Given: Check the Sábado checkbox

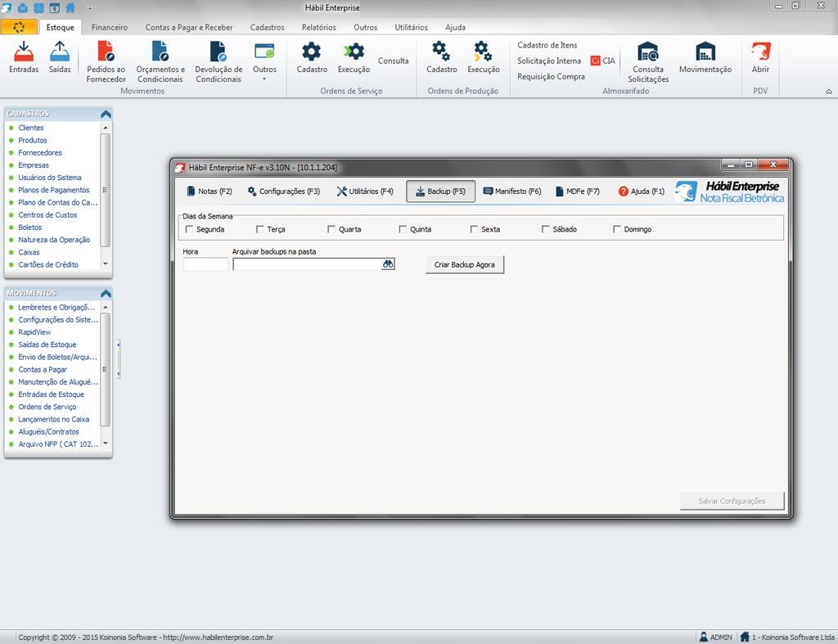Looking at the screenshot, I should [546, 229].
